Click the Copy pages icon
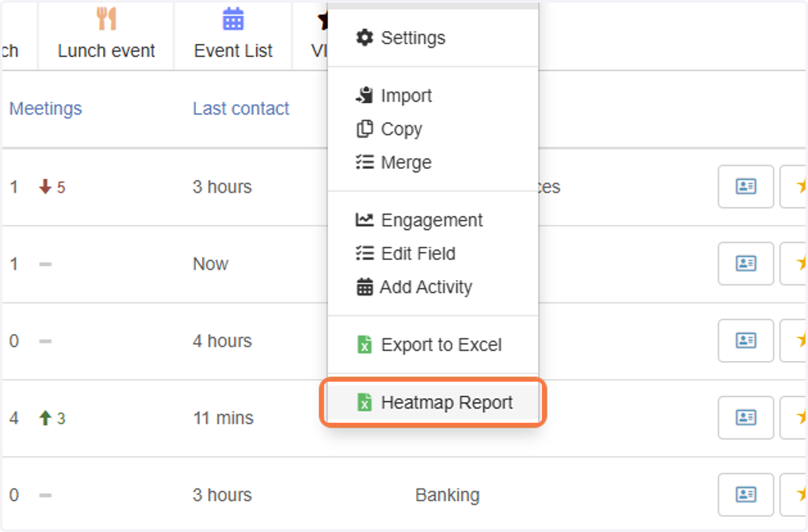 coord(364,129)
